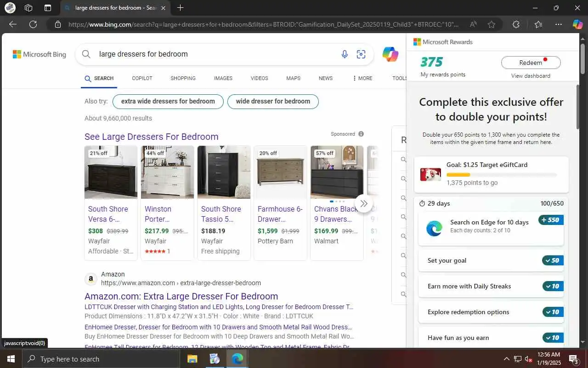Open Chvans Black 9 Drawers thumbnail

tap(337, 172)
